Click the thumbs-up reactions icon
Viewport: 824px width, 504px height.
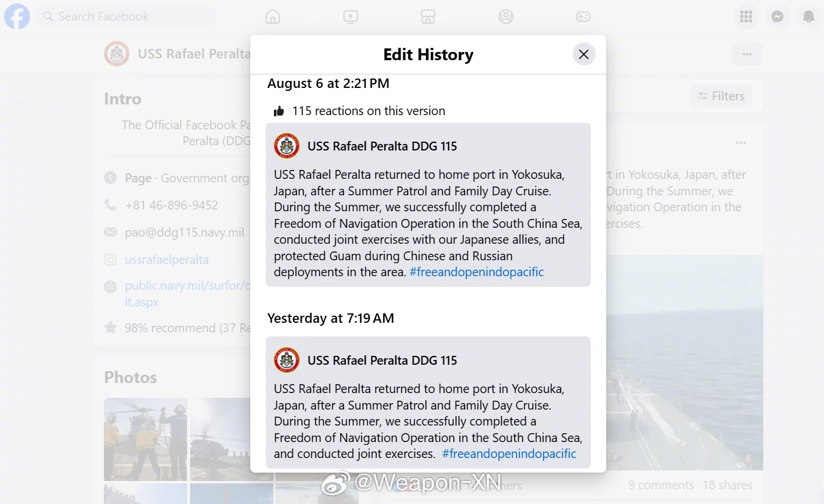[x=279, y=111]
